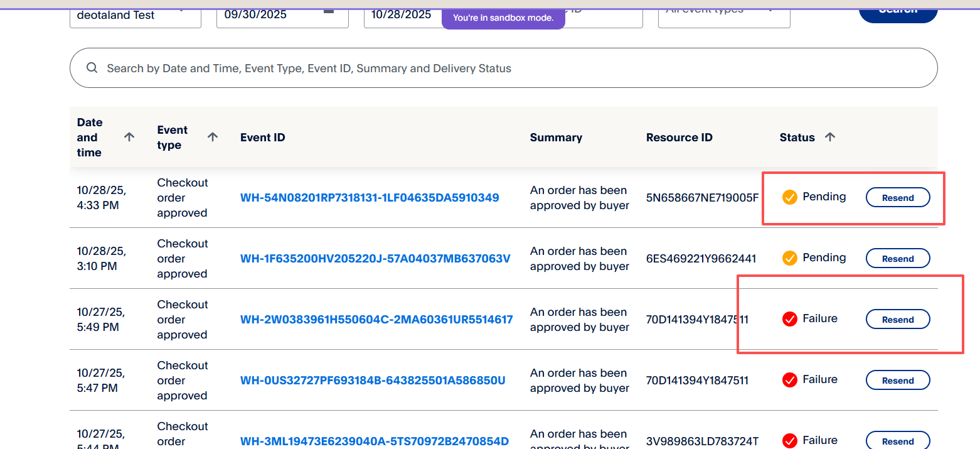
Task: Open event link starting with WH-0US32727PF
Action: (373, 381)
